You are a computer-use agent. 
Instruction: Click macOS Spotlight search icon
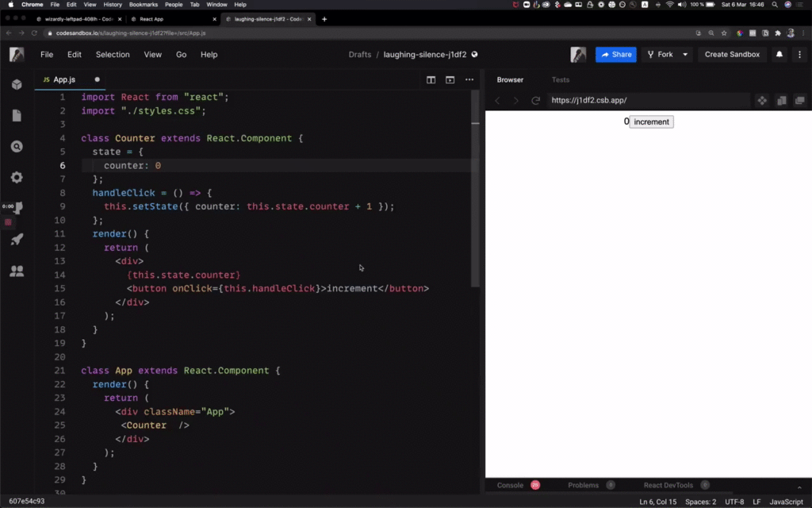(x=775, y=4)
